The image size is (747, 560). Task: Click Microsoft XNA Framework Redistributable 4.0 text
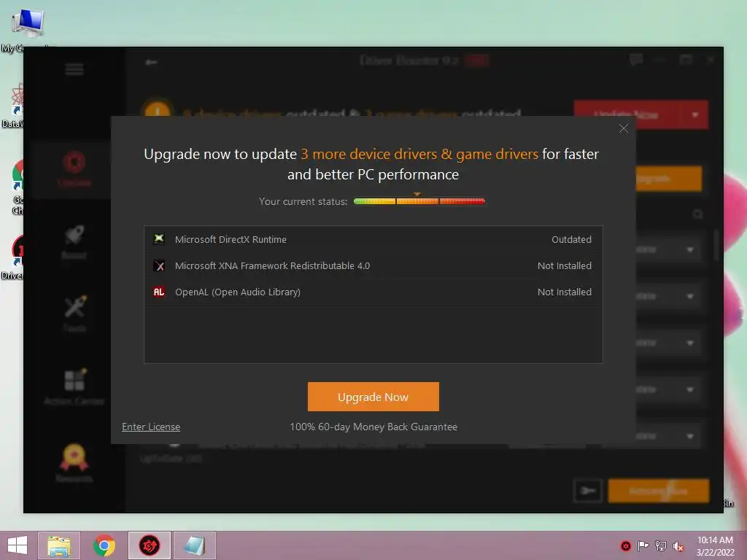[x=272, y=265]
